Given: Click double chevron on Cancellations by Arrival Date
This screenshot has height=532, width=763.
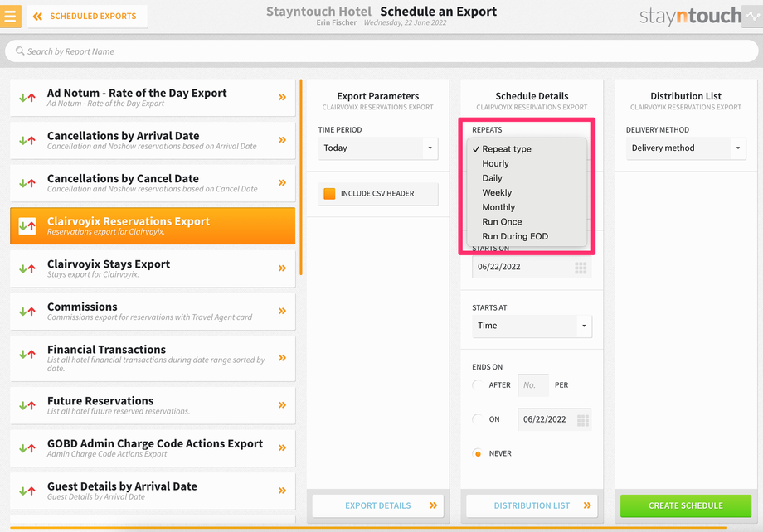Looking at the screenshot, I should coord(282,140).
